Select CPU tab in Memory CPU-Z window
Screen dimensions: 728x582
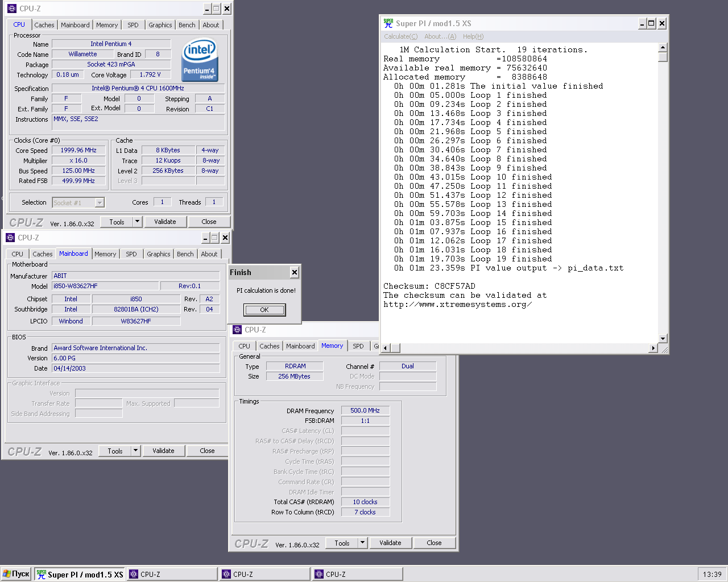click(244, 346)
